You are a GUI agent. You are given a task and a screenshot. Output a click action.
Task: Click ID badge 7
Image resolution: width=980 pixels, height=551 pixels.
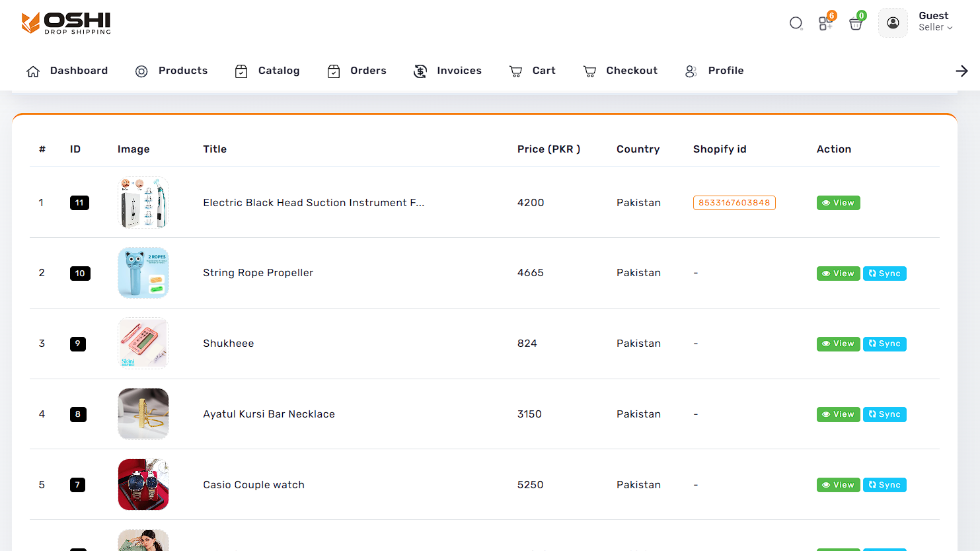tap(78, 485)
